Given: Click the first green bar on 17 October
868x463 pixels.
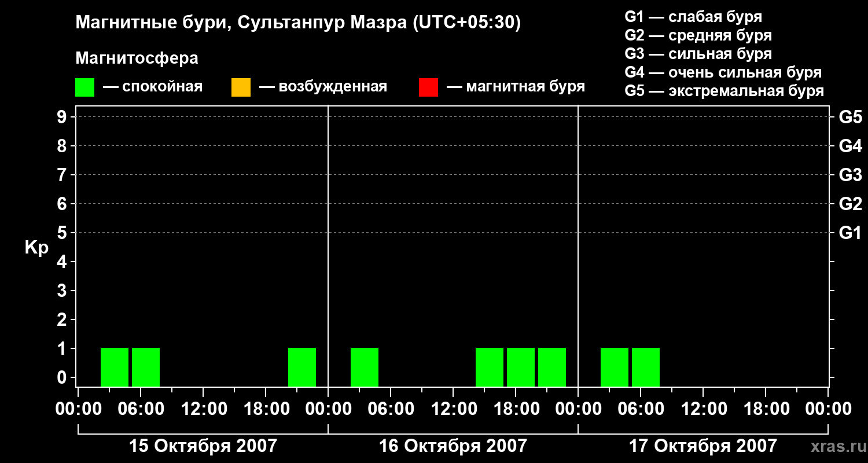Looking at the screenshot, I should pos(615,367).
